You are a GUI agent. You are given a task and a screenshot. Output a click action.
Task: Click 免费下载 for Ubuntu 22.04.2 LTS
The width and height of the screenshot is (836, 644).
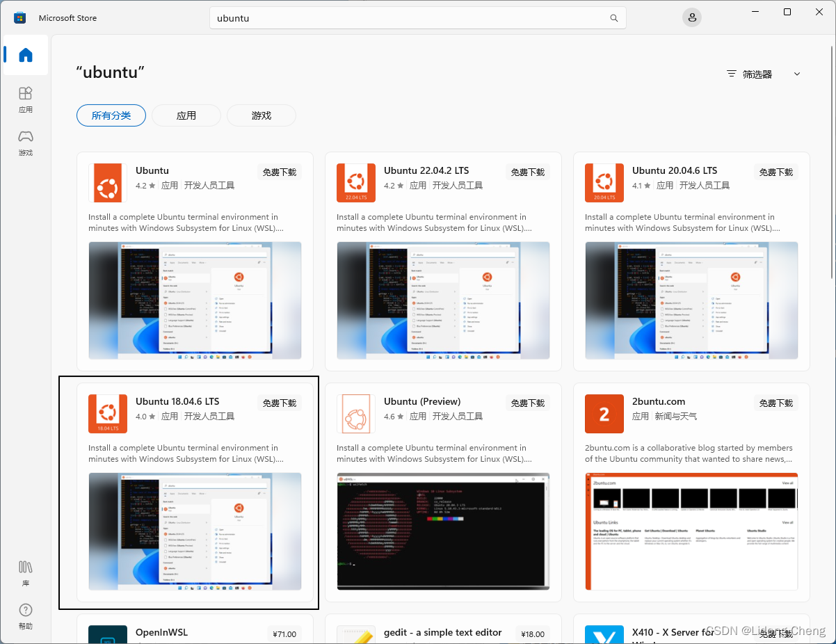click(x=528, y=172)
